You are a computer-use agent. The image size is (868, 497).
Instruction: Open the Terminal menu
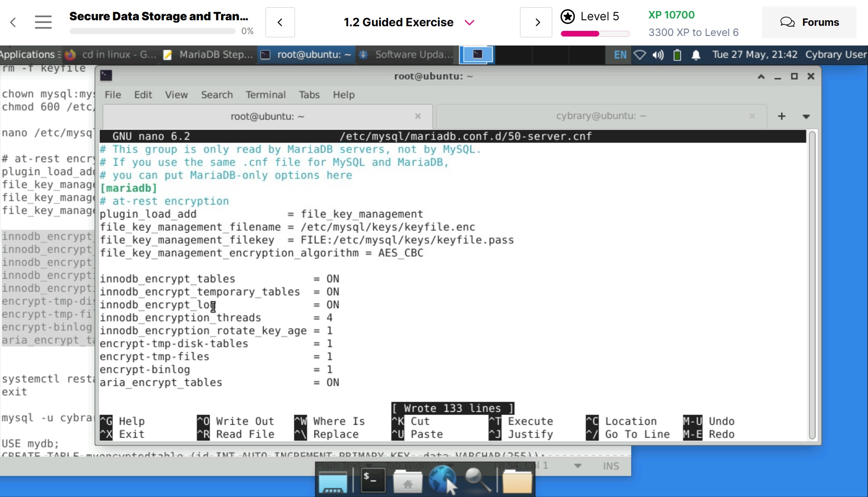[x=266, y=94]
